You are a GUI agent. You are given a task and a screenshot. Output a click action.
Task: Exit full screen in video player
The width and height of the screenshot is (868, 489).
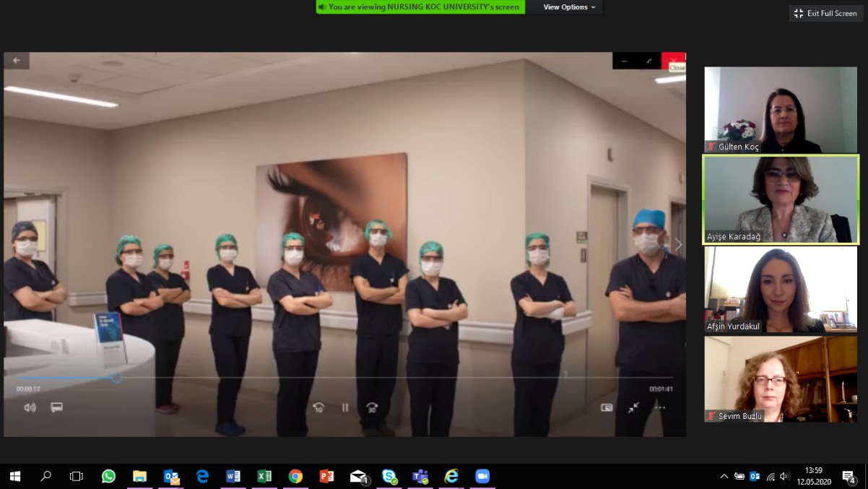[633, 407]
